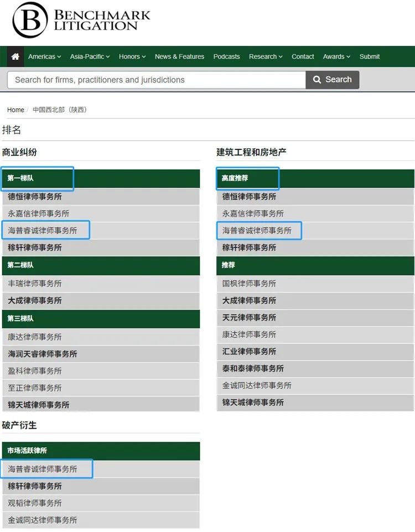Open News & Features page

[179, 56]
